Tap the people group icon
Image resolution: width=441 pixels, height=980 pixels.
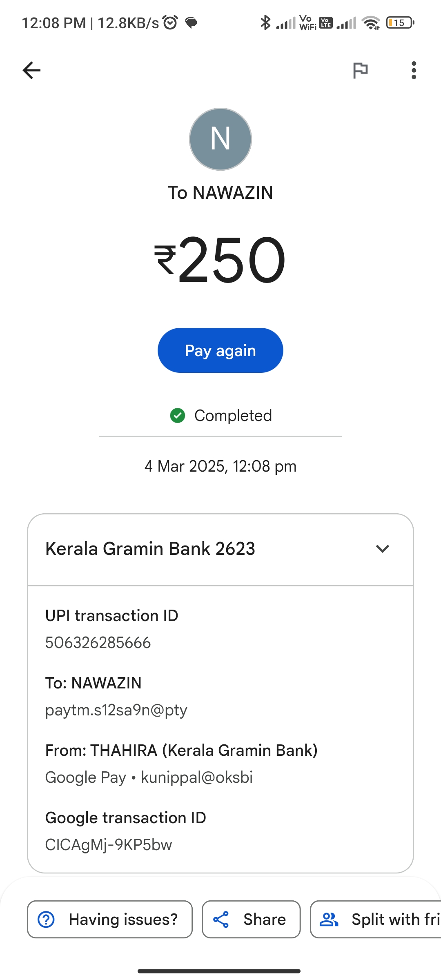pyautogui.click(x=329, y=920)
